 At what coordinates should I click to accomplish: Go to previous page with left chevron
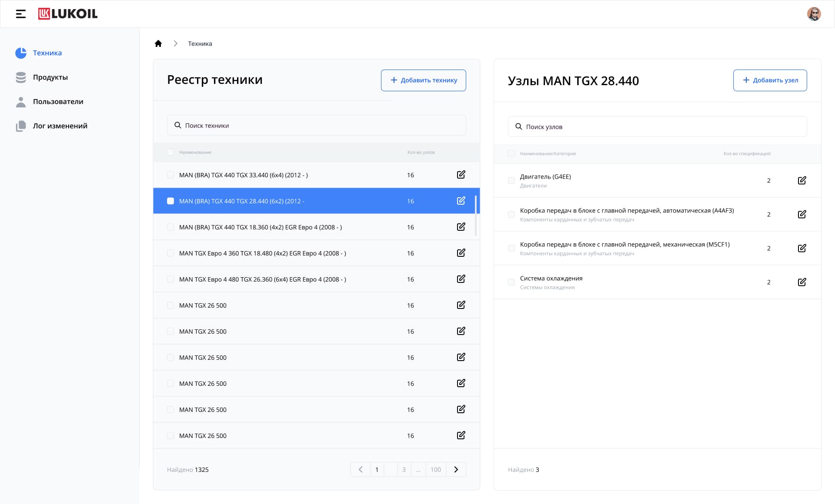pyautogui.click(x=361, y=469)
